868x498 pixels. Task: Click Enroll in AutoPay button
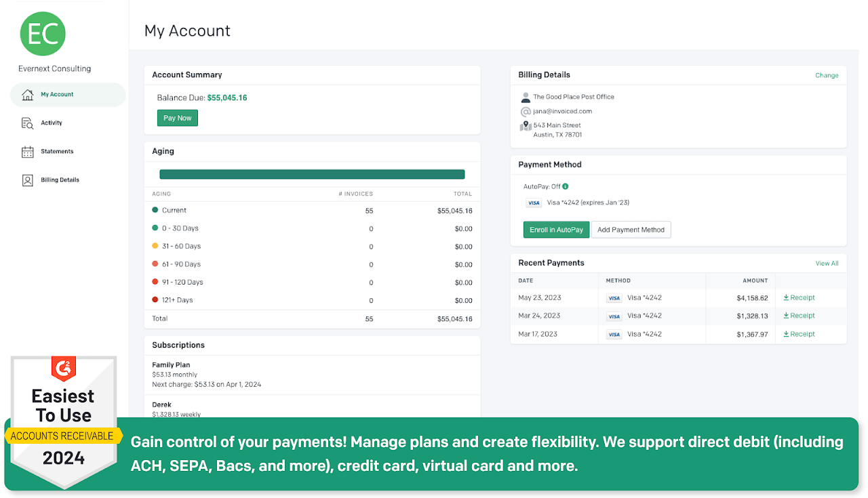pos(556,230)
